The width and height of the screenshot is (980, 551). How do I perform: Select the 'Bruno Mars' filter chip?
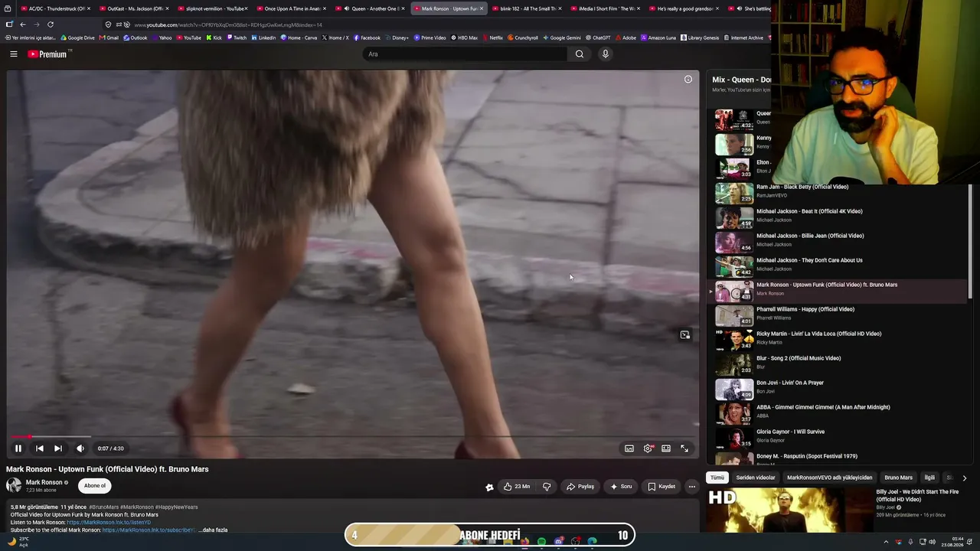click(x=898, y=478)
